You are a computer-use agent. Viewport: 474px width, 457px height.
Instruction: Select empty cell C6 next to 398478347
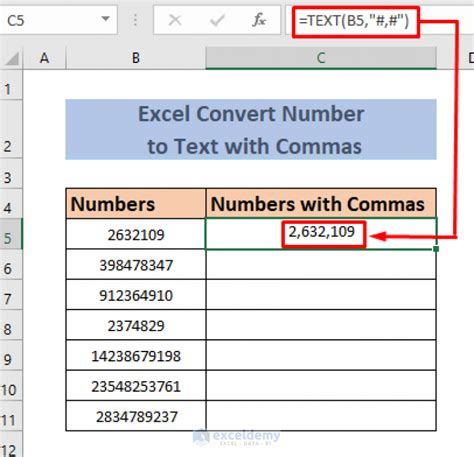pyautogui.click(x=321, y=265)
